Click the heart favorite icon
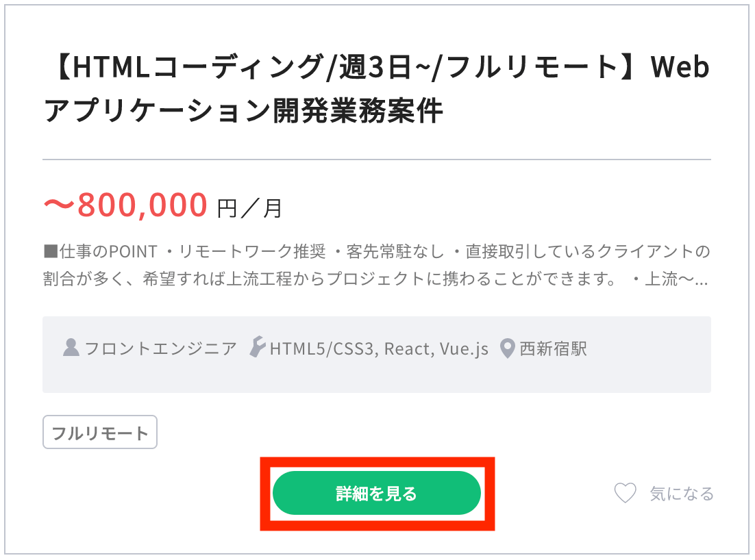Screen dimensions: 755x560 (625, 493)
